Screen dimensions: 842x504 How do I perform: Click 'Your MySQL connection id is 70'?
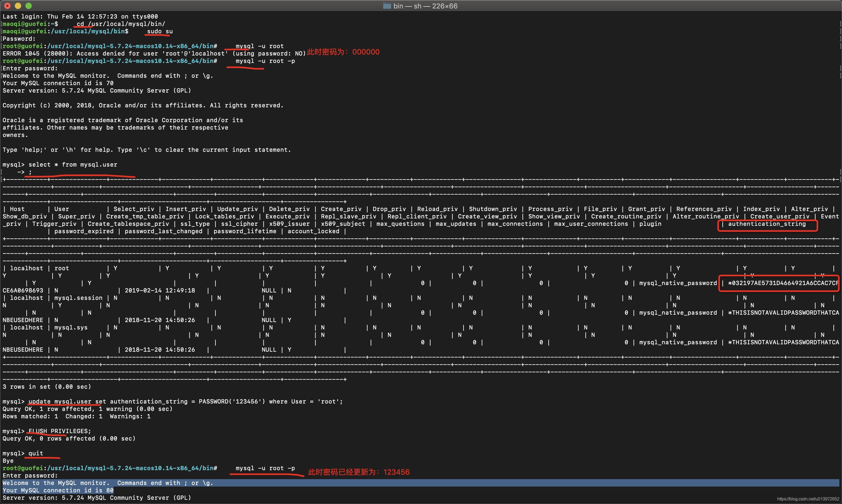pyautogui.click(x=58, y=83)
